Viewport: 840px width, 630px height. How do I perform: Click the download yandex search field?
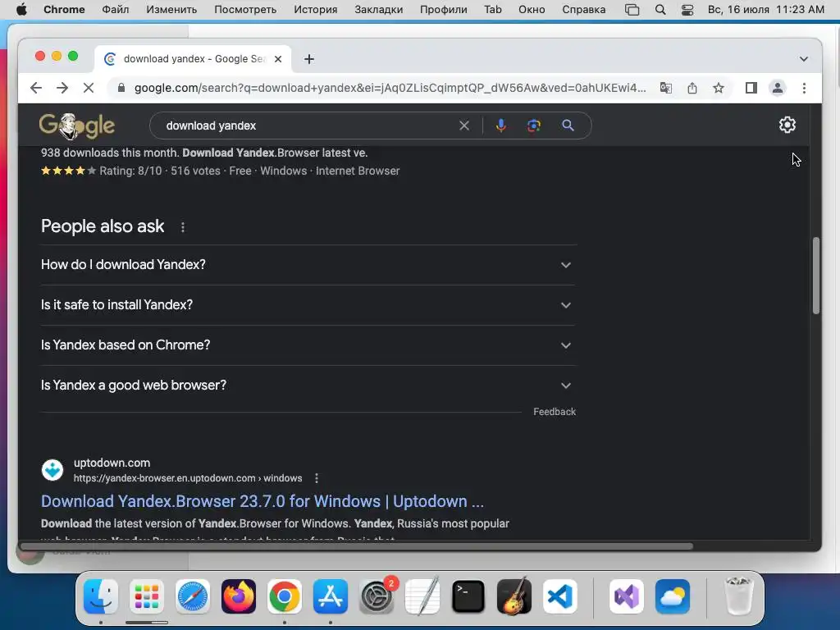308,126
